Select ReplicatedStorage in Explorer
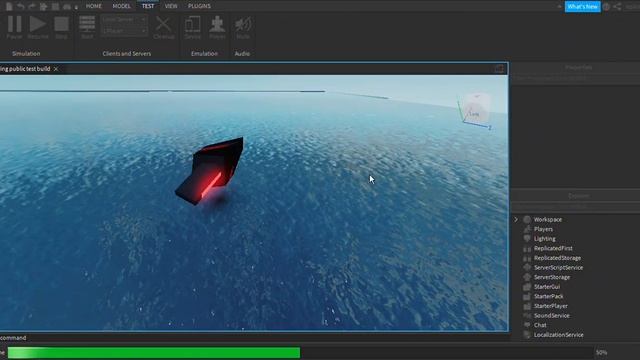 point(557,258)
